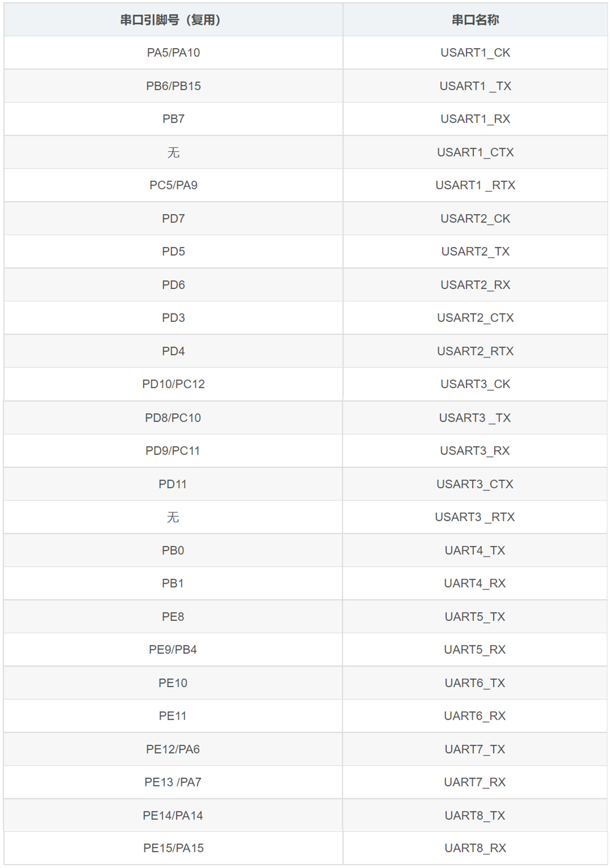
Task: Click the USART1_CK name cell
Action: click(x=475, y=53)
